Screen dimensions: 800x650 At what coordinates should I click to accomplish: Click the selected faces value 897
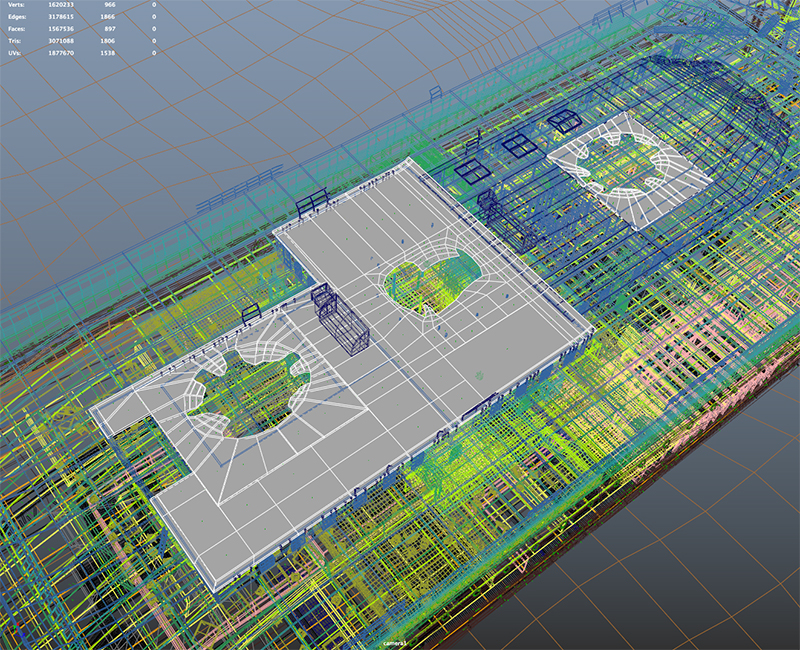[110, 29]
